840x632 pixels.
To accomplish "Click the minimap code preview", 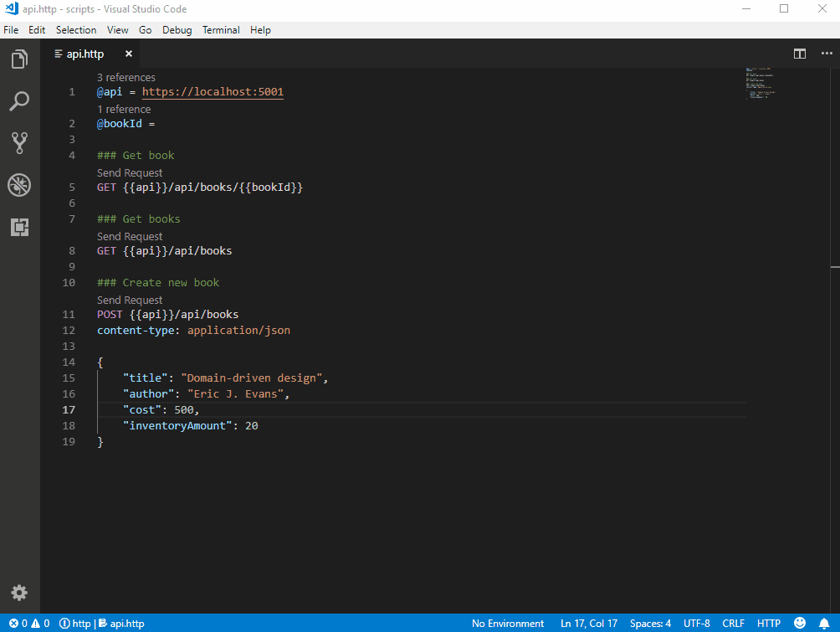I will 761,84.
